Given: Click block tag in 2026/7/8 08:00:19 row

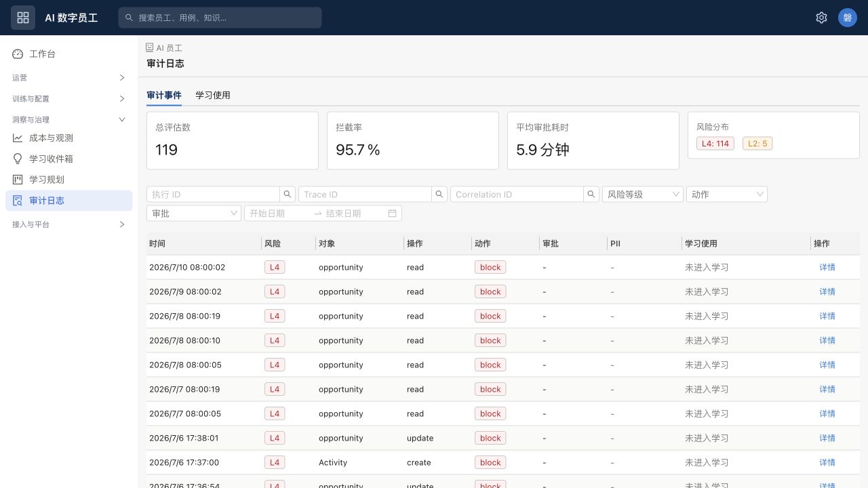Looking at the screenshot, I should click(490, 317).
